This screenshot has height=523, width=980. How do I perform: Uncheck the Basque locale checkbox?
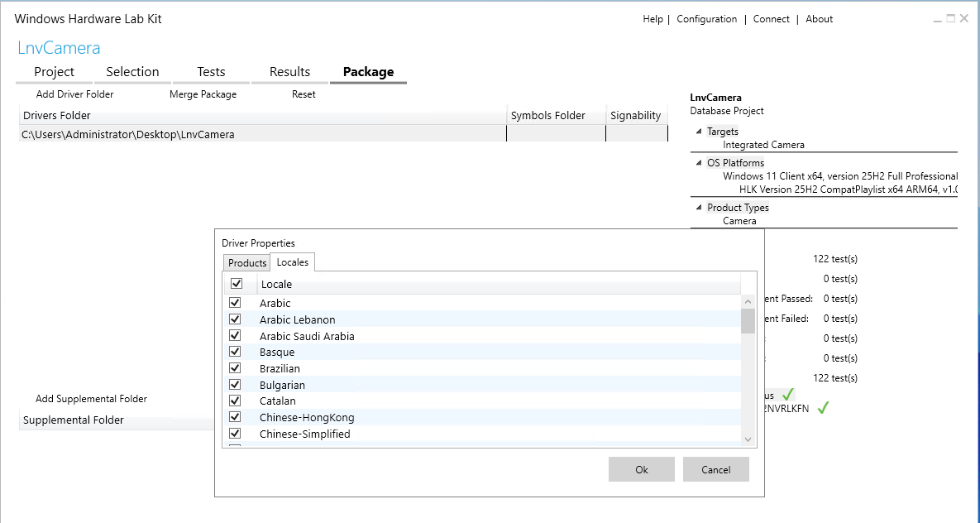point(235,352)
